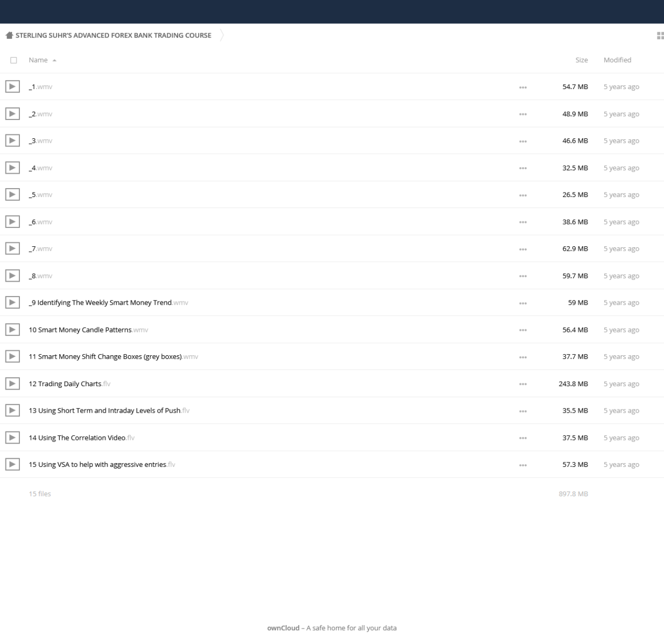Click video icon of 12 Trading Daily Charts
Viewport: 664px width, 644px height.
pyautogui.click(x=12, y=383)
